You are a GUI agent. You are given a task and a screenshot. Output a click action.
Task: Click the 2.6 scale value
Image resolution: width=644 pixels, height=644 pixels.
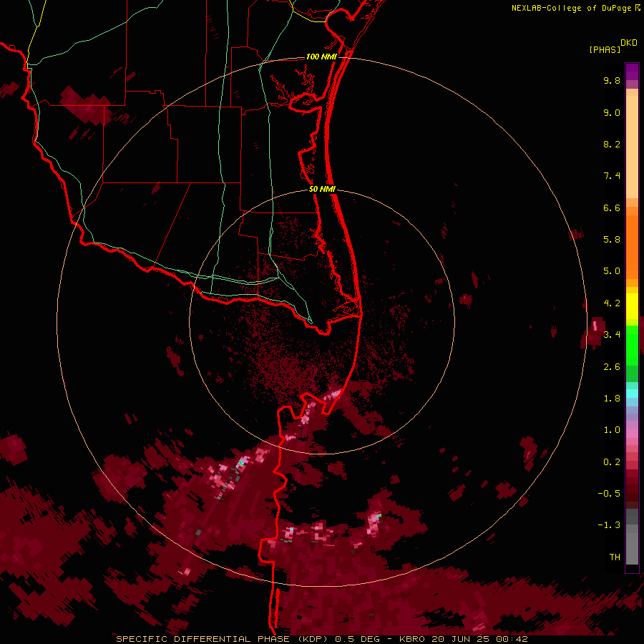pyautogui.click(x=612, y=367)
